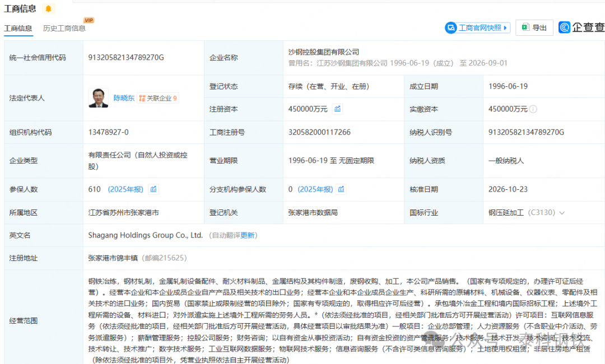Click info icon next to paid-in capital
Image resolution: width=605 pixels, height=364 pixels.
click(x=533, y=109)
